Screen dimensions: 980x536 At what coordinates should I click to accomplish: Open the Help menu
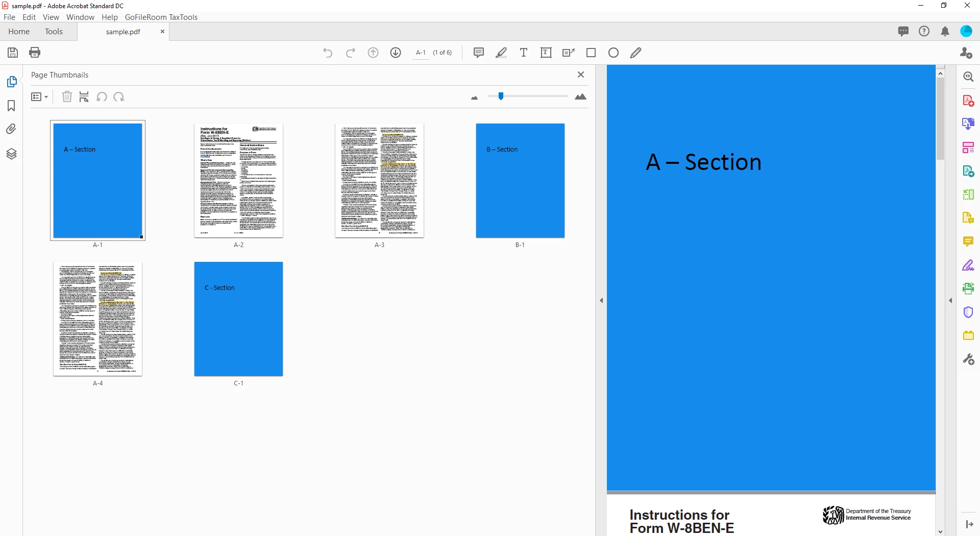109,17
